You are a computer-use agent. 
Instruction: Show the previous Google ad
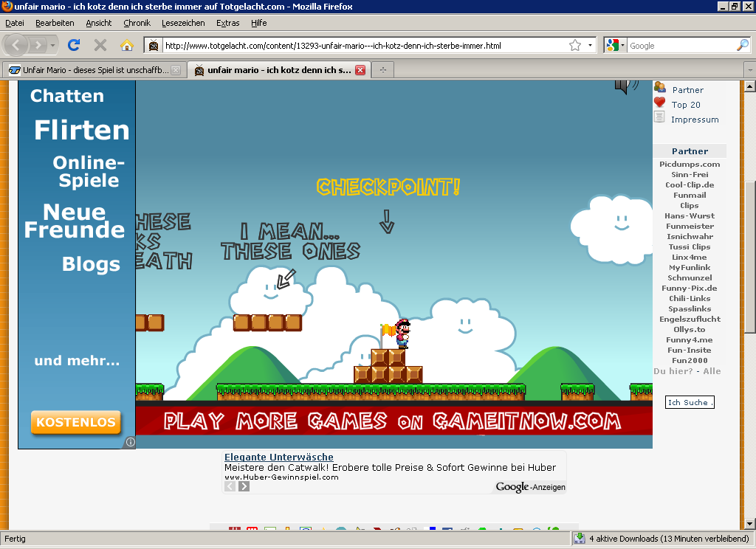coord(230,486)
